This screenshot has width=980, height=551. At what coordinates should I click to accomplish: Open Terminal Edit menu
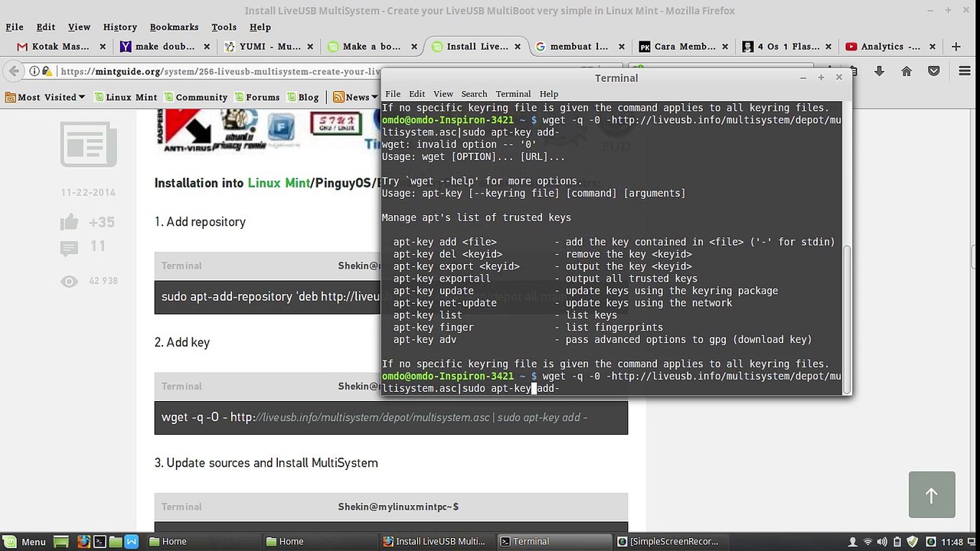tap(416, 93)
